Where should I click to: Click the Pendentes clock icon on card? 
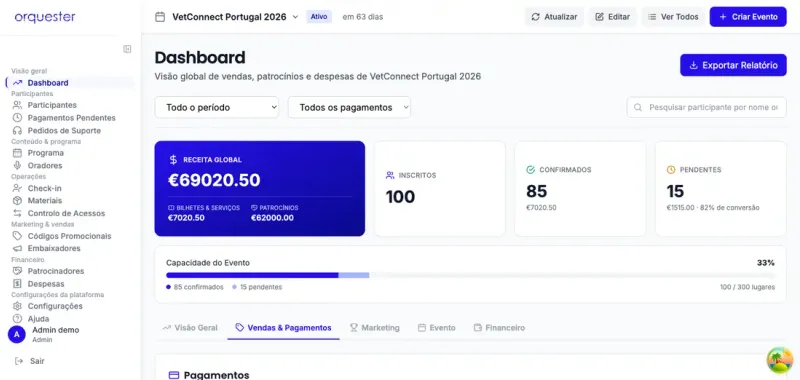click(x=671, y=170)
